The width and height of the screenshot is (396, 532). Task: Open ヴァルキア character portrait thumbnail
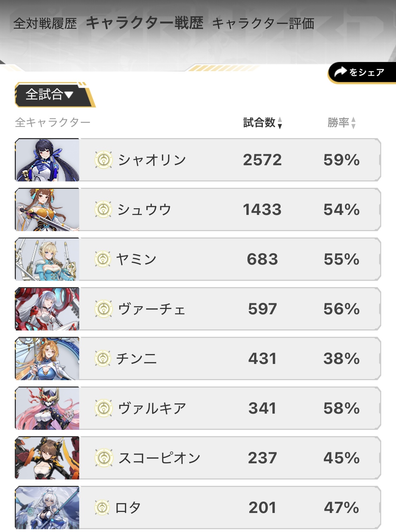(x=47, y=408)
